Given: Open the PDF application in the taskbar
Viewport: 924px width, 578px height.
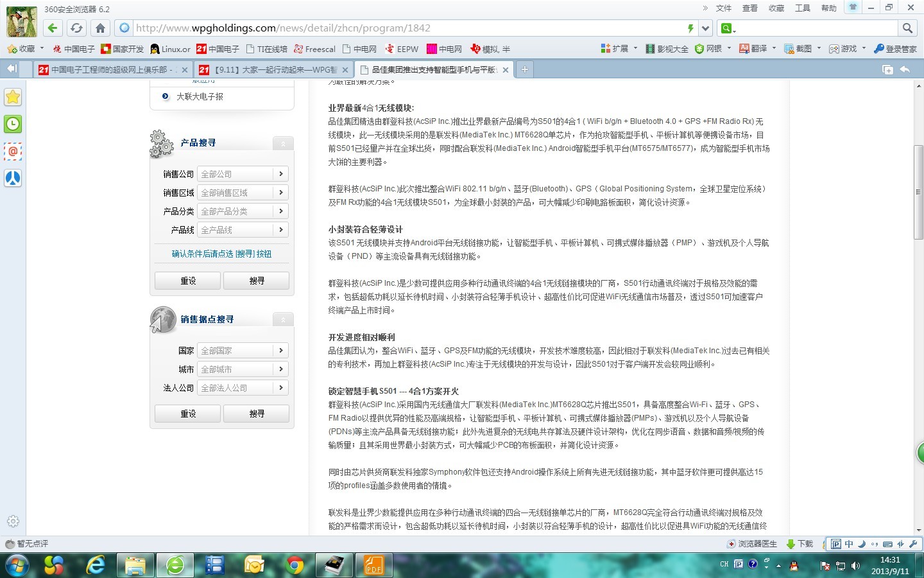Looking at the screenshot, I should pyautogui.click(x=374, y=565).
